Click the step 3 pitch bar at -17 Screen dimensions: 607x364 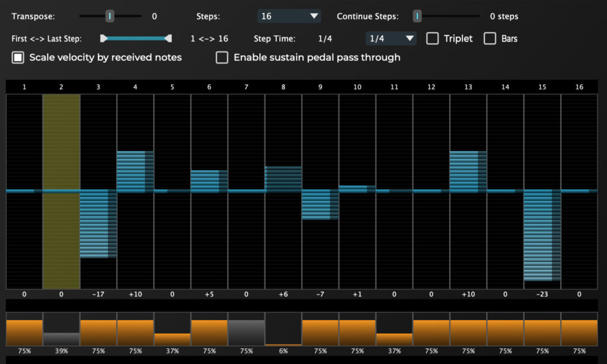pos(94,224)
